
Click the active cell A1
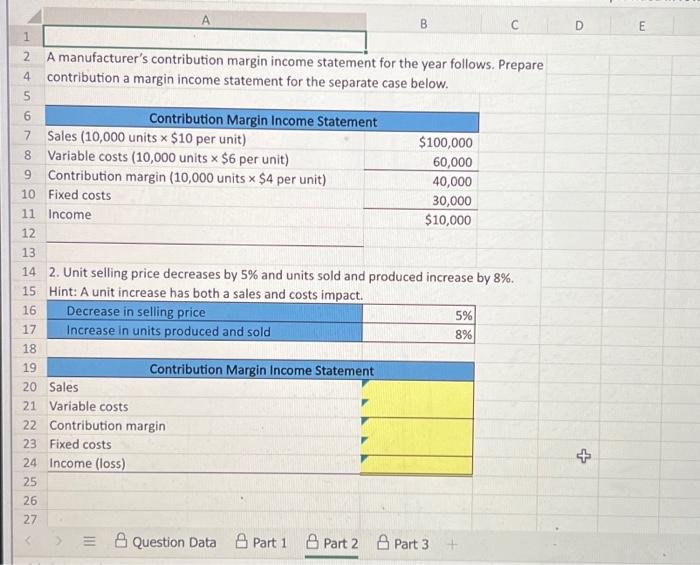[204, 39]
